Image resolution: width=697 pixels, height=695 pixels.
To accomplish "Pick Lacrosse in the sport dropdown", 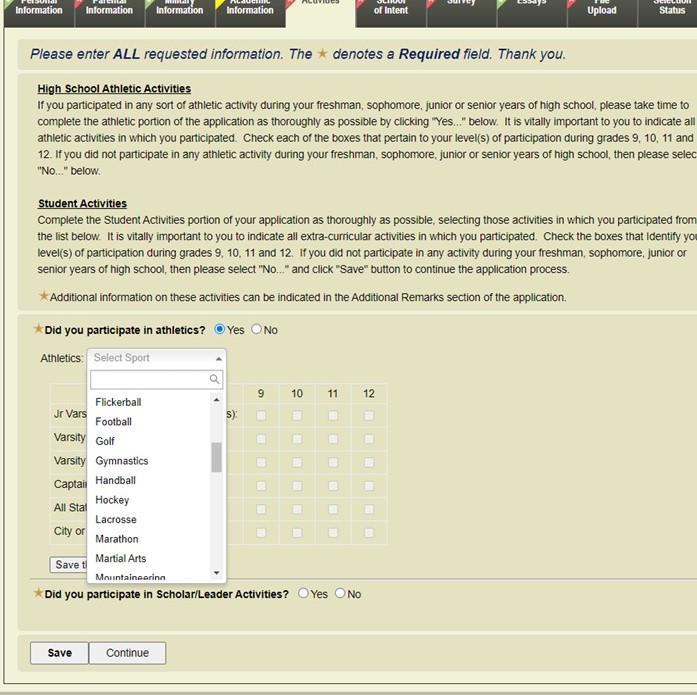I will pyautogui.click(x=115, y=520).
